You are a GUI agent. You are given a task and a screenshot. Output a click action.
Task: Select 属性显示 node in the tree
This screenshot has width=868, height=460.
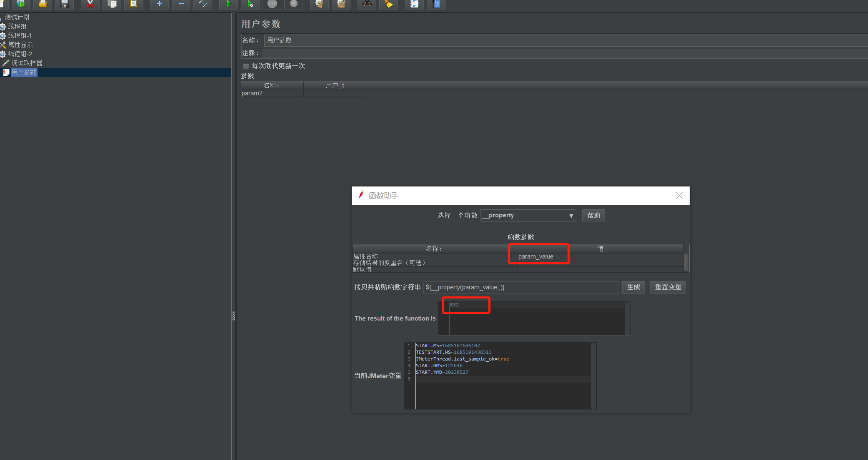coord(20,45)
